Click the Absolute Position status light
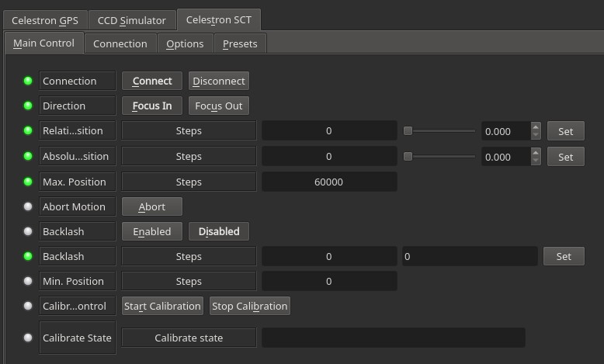 point(28,156)
